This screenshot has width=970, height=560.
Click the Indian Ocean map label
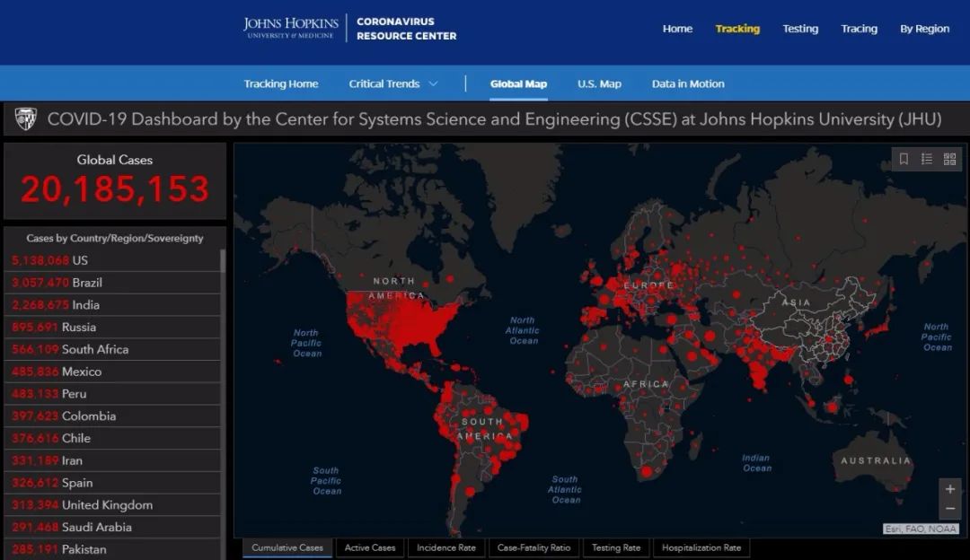(x=756, y=463)
